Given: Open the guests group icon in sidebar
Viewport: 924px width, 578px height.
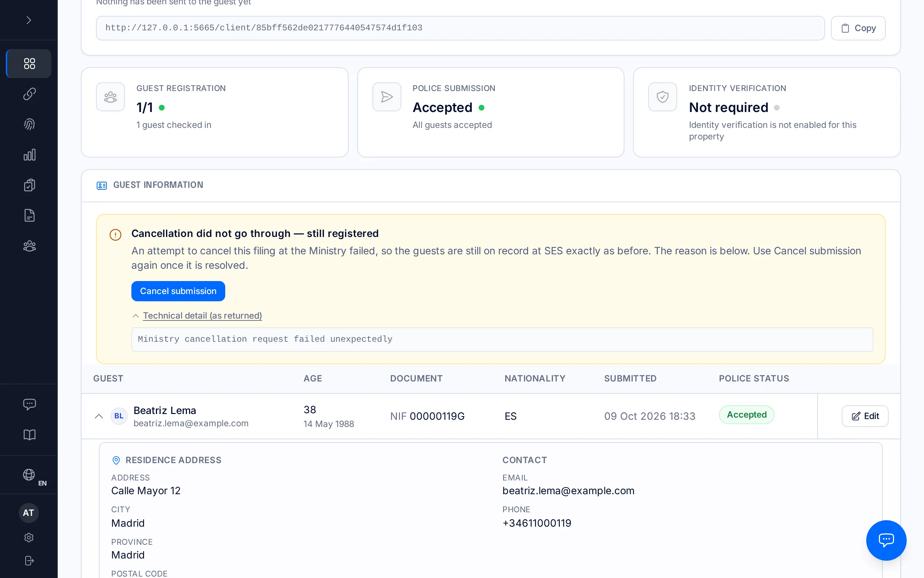Looking at the screenshot, I should tap(29, 246).
